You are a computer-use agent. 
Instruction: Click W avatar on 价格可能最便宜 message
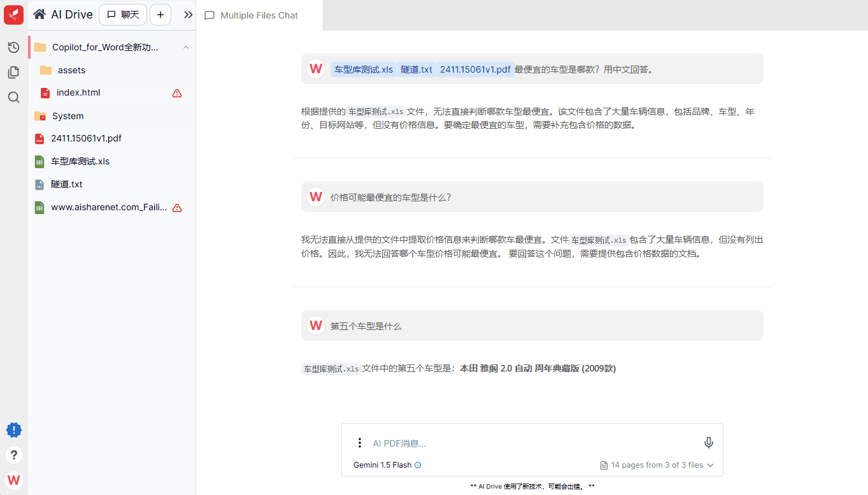[x=315, y=197]
